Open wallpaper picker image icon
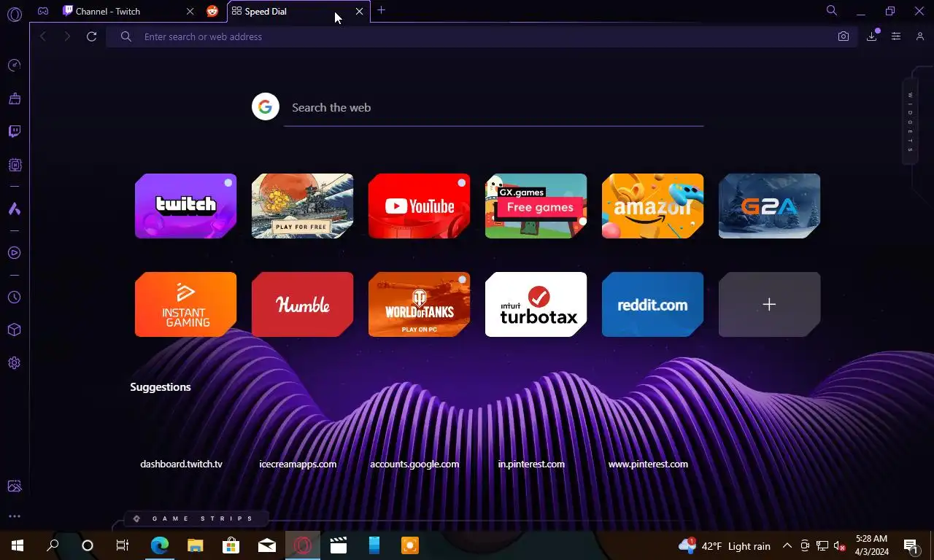The image size is (934, 560). click(x=14, y=486)
